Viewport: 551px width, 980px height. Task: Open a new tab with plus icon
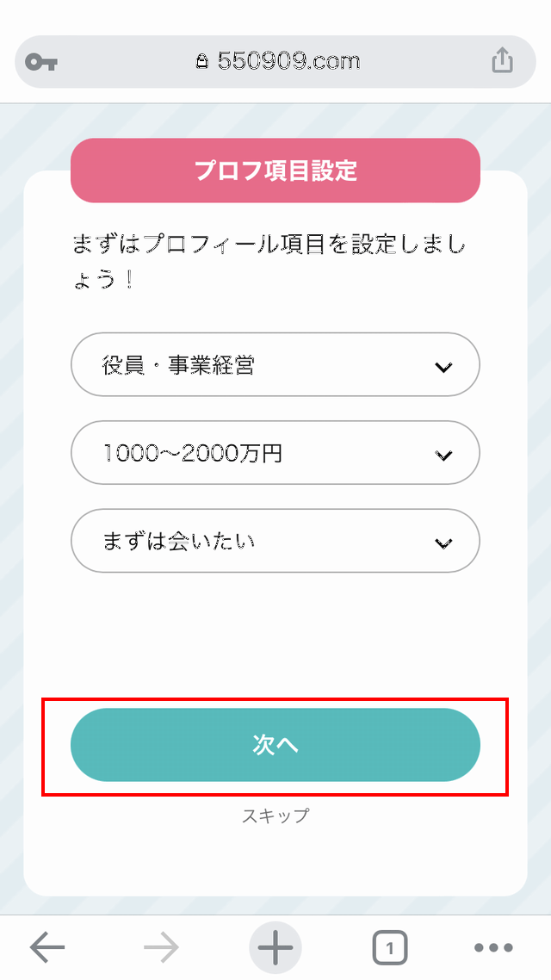tap(275, 948)
